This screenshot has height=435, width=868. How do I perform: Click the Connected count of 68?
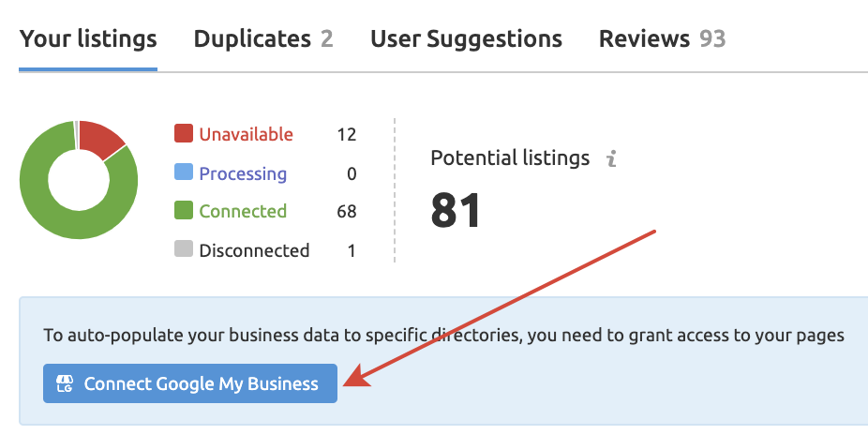click(x=347, y=211)
